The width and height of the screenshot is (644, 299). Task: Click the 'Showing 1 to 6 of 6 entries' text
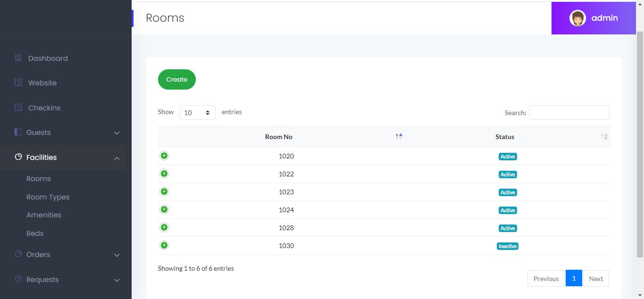click(196, 268)
